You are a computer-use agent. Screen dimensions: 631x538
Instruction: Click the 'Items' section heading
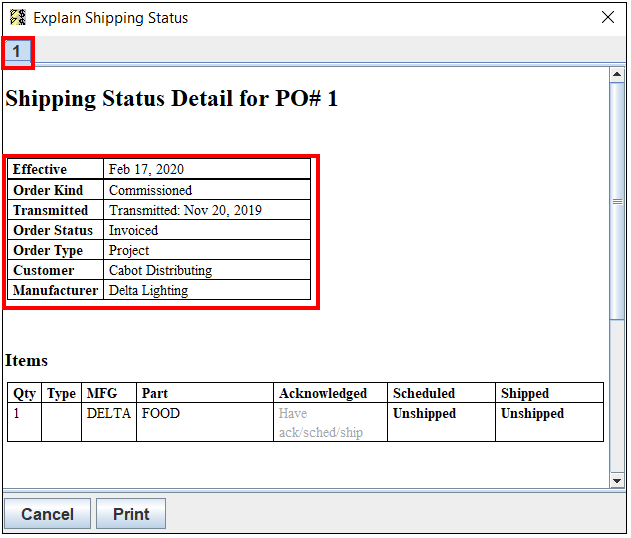click(x=26, y=361)
